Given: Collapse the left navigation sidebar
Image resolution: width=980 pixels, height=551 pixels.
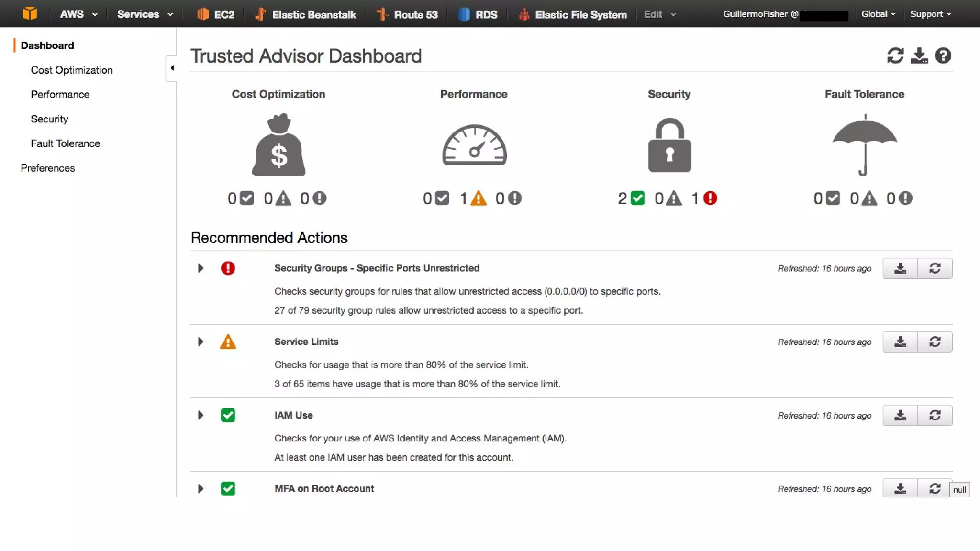Looking at the screenshot, I should (172, 68).
